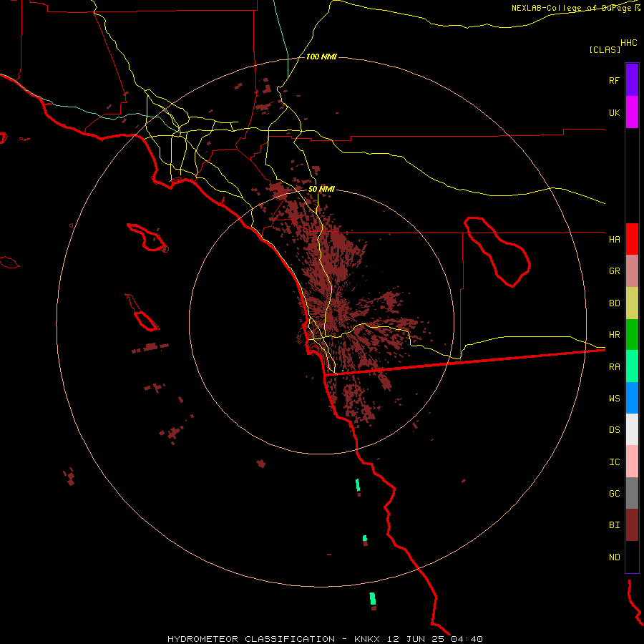Viewport: 644px width, 644px height.
Task: Click the HYDROMETEOR CLASSIFICATION title text
Action: (251, 639)
